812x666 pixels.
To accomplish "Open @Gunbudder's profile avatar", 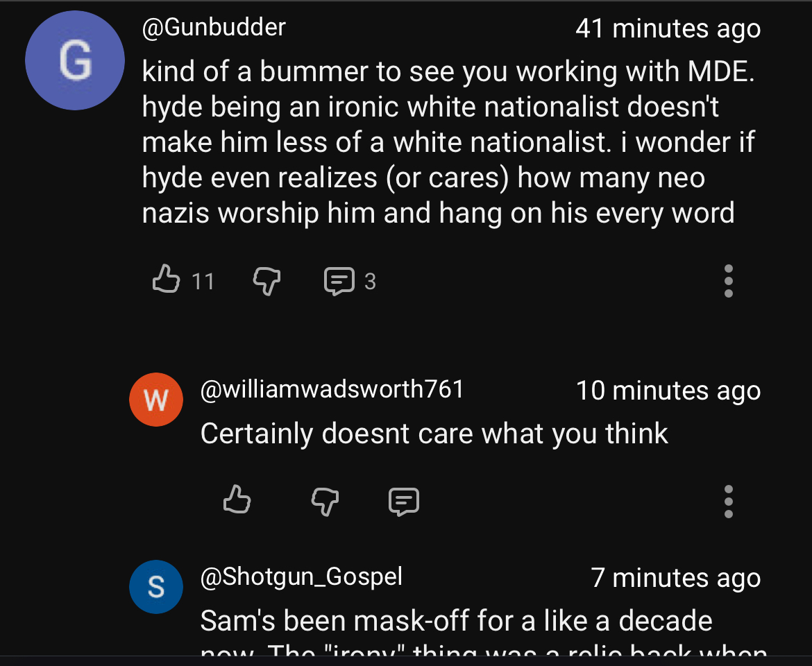I will pyautogui.click(x=75, y=60).
